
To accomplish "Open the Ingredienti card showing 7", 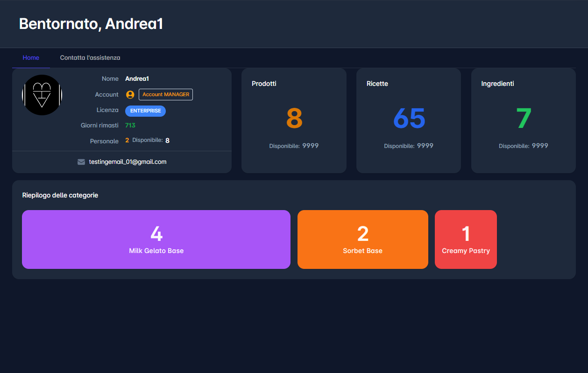I will [523, 120].
